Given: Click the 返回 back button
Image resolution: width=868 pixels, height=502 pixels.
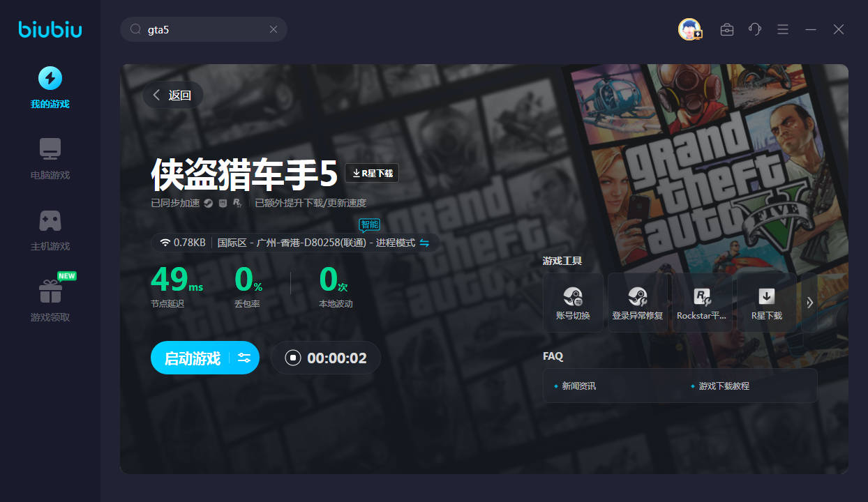Looking at the screenshot, I should tap(173, 95).
